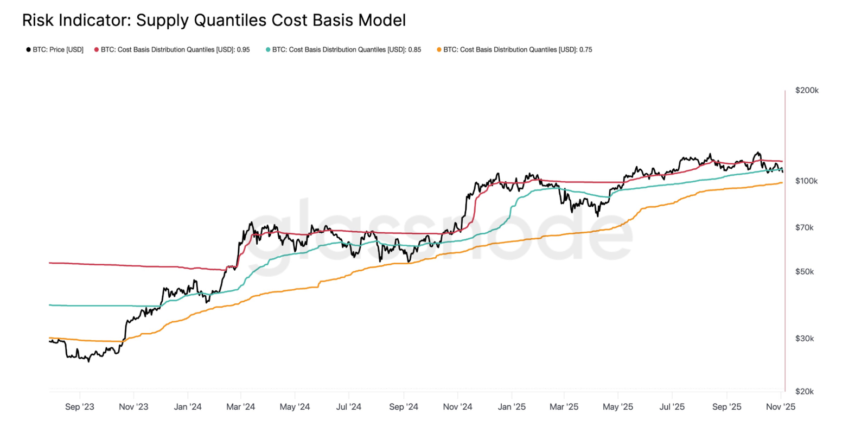Screen dimensions: 868x433
Task: Click the $20k y-axis tick label
Action: click(x=804, y=391)
